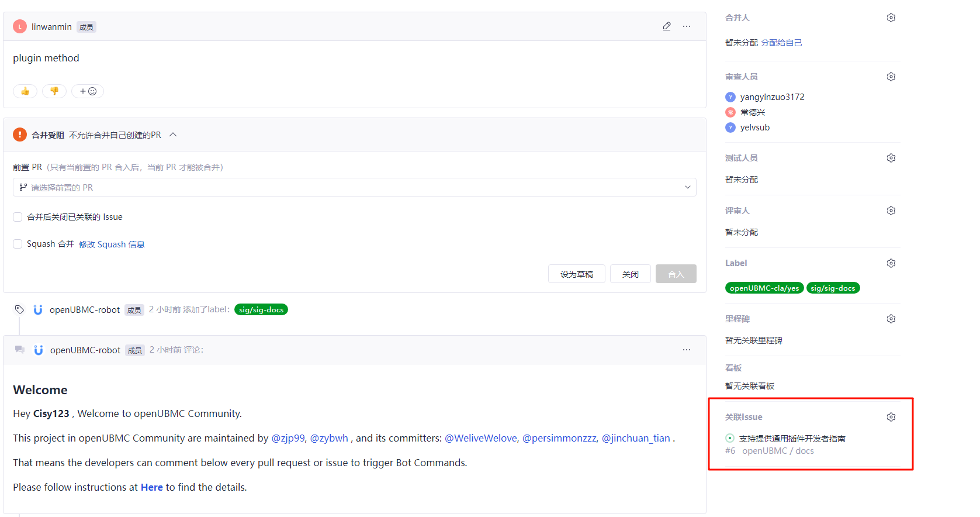Open the openUBMC-robot comment options menu

(687, 350)
